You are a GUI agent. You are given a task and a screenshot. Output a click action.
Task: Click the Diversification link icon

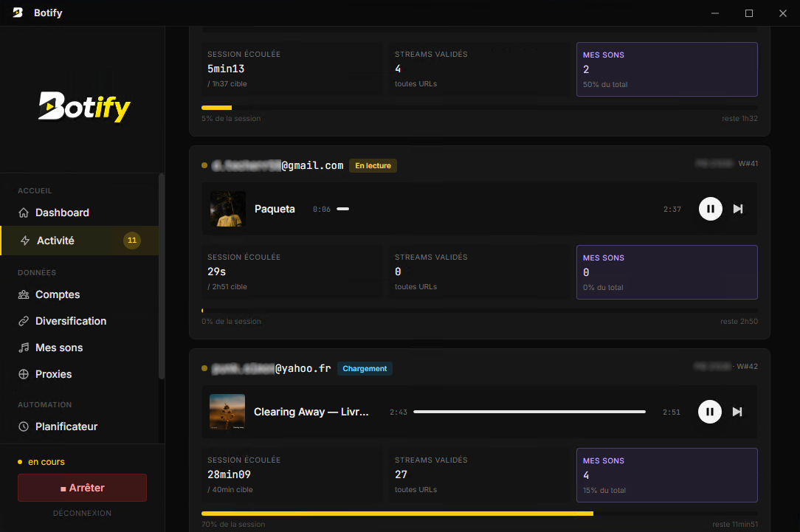(24, 321)
